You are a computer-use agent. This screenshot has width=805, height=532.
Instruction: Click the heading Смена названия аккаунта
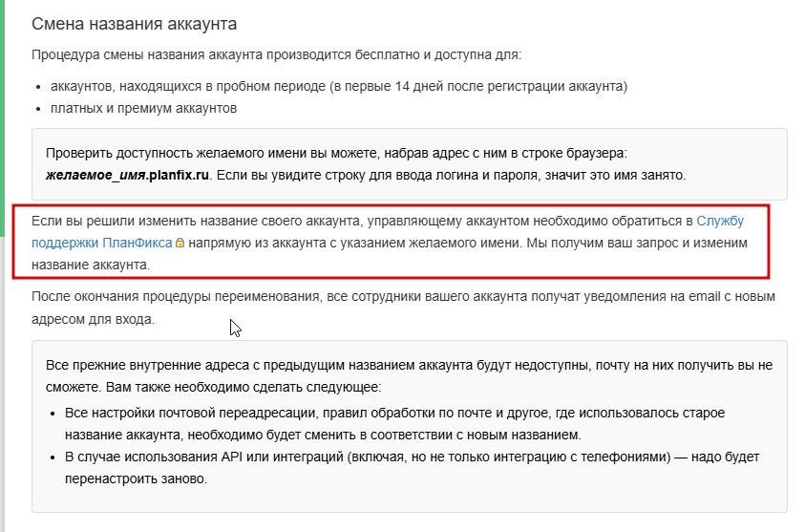134,24
